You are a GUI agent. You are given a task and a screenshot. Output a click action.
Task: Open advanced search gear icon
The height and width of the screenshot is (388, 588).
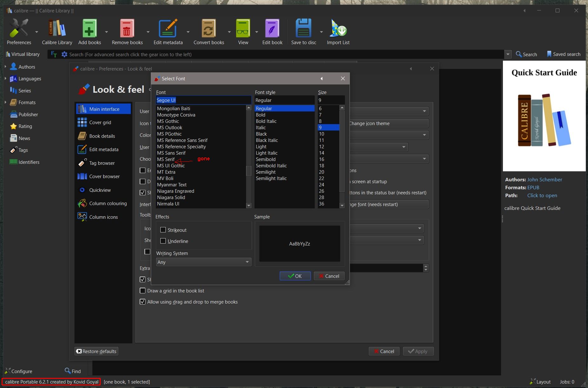point(64,54)
